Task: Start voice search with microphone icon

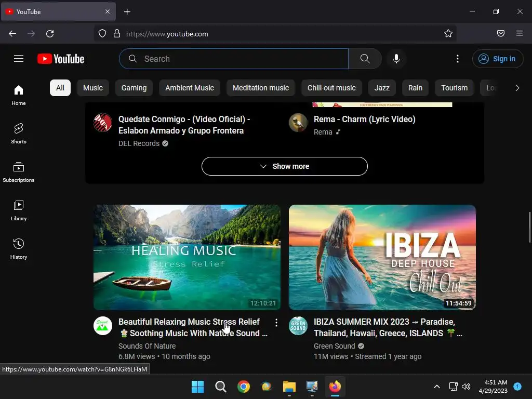Action: point(396,59)
